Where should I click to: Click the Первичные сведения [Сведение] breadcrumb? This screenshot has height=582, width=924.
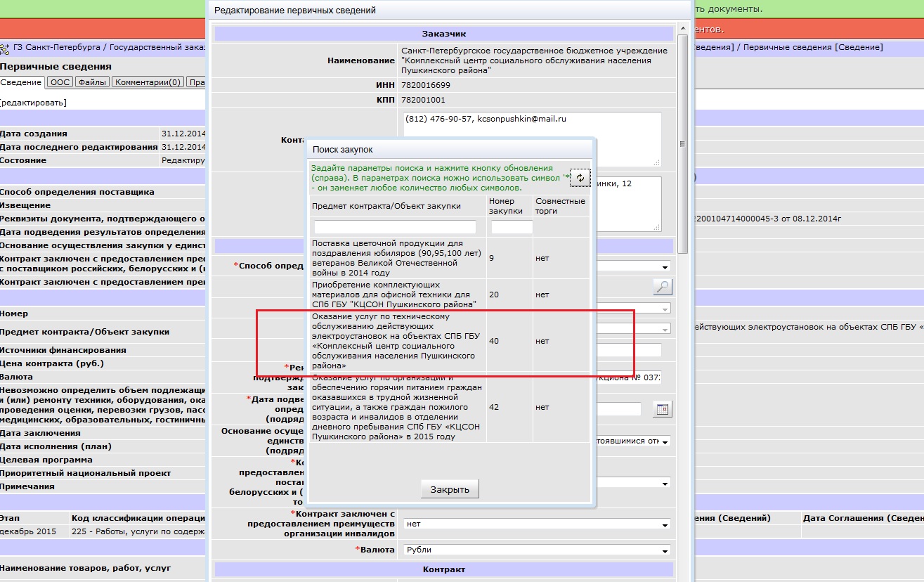(x=812, y=48)
